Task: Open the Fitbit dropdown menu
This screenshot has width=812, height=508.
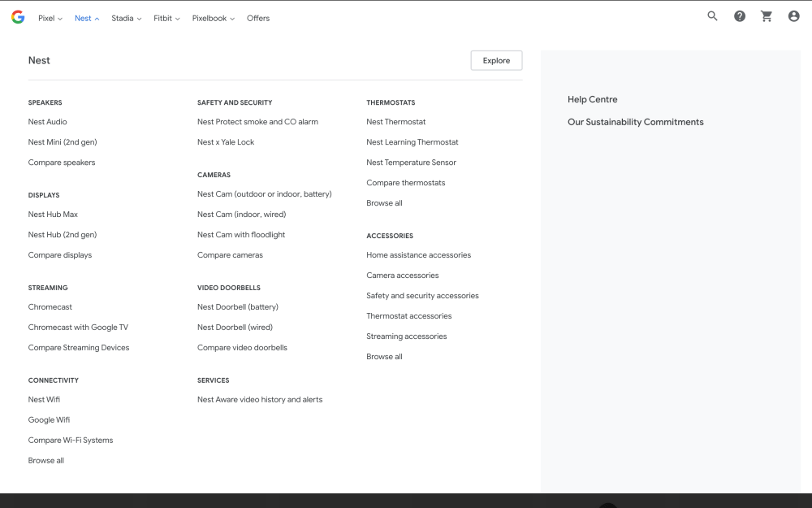Action: pyautogui.click(x=166, y=18)
